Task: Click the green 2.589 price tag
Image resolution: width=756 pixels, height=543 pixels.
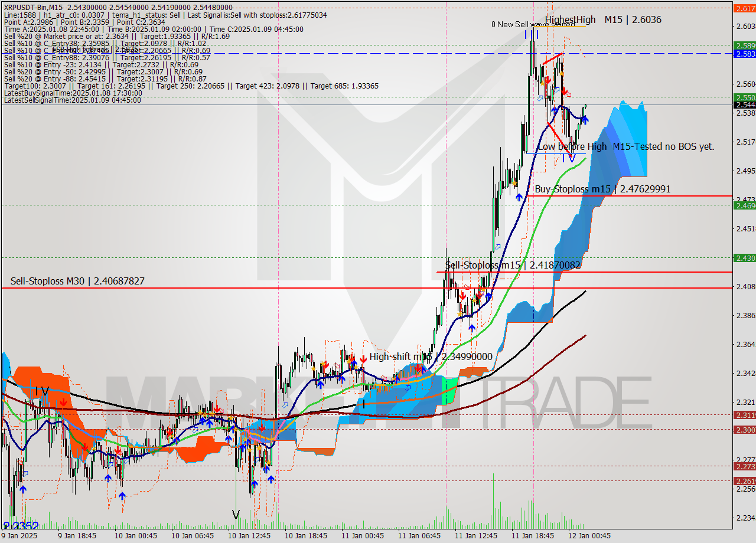Action: coord(744,45)
